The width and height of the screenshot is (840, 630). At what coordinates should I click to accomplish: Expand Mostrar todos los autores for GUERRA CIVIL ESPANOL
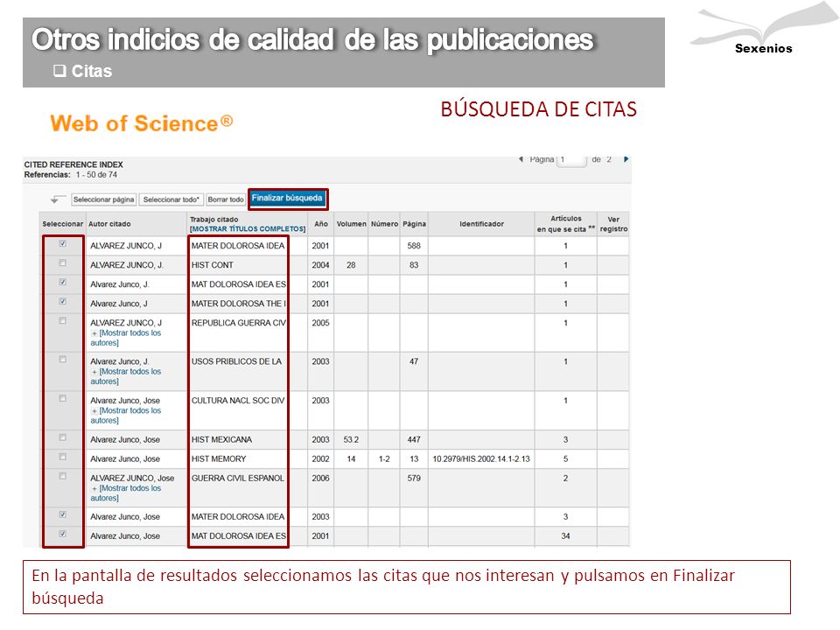[x=126, y=493]
